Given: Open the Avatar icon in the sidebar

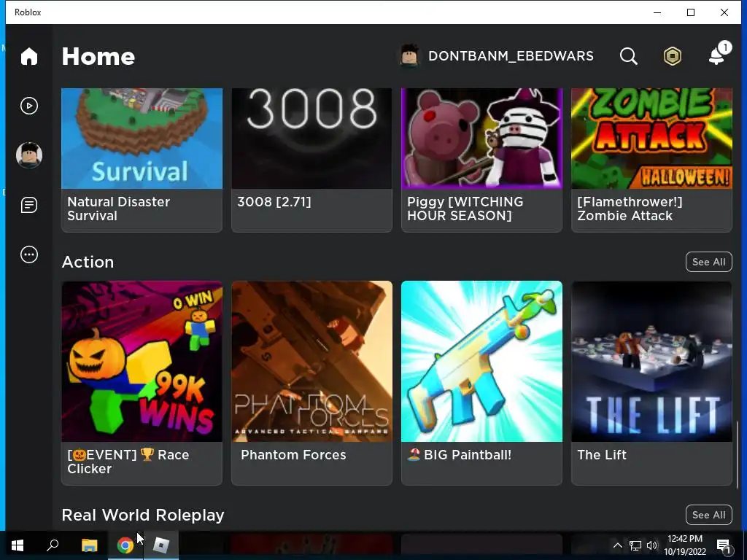Looking at the screenshot, I should click(29, 155).
